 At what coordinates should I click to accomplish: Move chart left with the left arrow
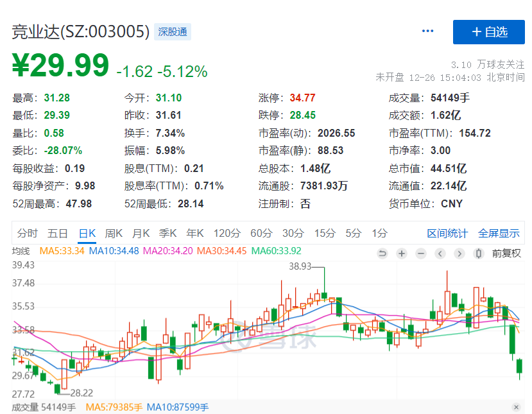click(x=440, y=254)
